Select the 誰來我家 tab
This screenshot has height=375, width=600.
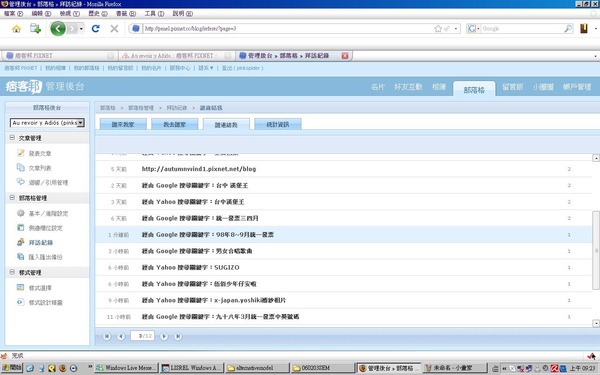(123, 124)
